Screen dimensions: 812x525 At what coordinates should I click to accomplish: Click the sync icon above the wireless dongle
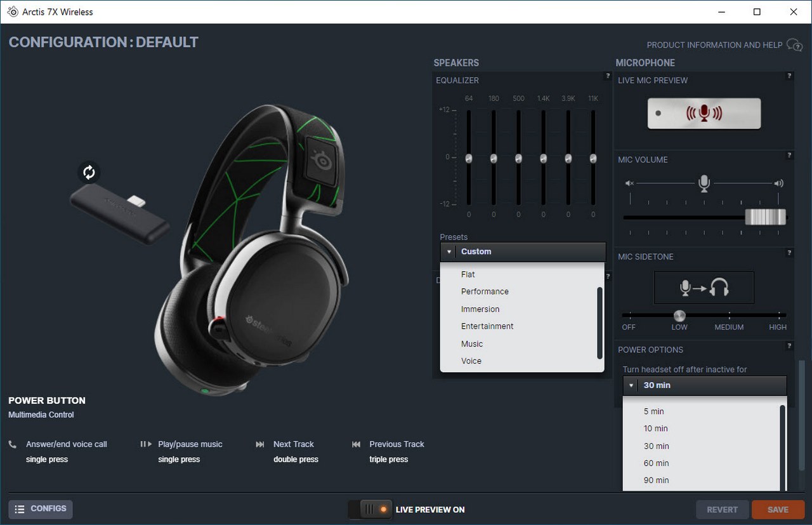coord(89,172)
